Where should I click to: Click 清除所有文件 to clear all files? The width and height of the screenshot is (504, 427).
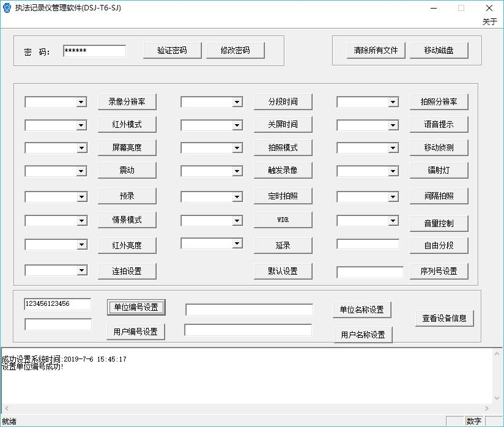(376, 50)
